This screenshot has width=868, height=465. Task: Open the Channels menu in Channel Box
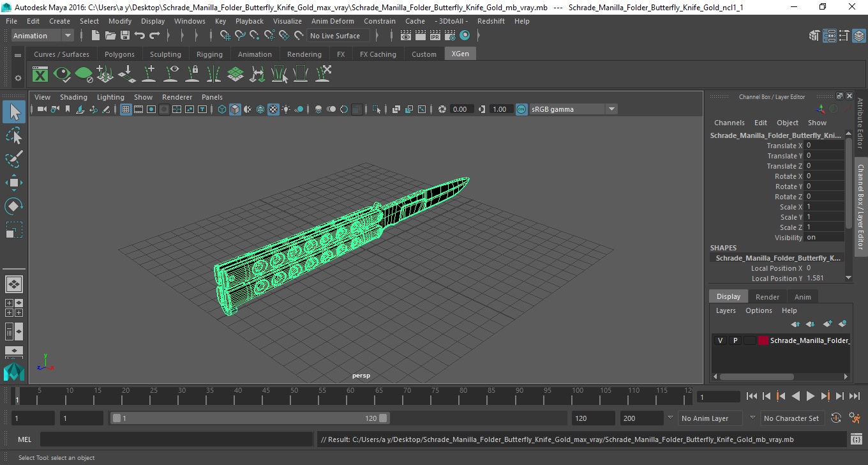(729, 123)
